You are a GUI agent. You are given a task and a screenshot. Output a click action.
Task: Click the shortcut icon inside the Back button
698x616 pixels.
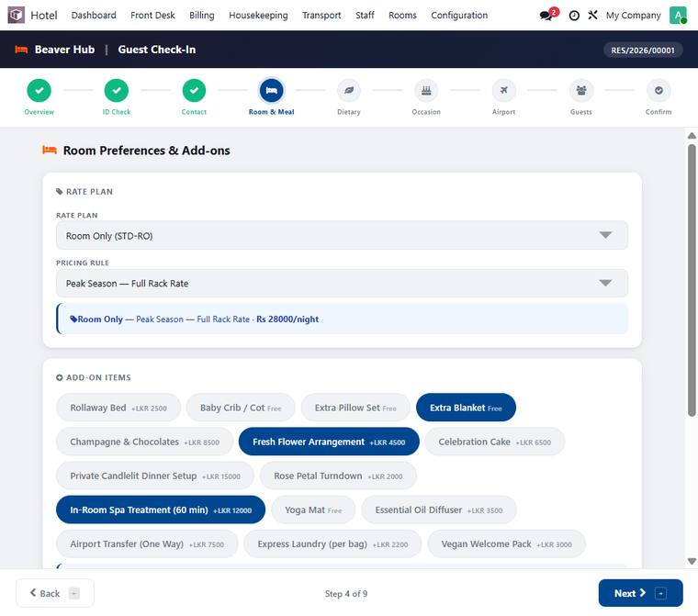click(x=74, y=593)
